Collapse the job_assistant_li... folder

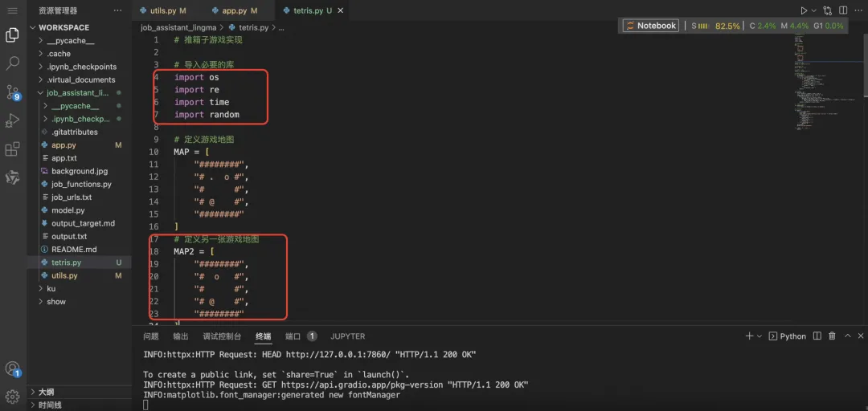point(79,93)
